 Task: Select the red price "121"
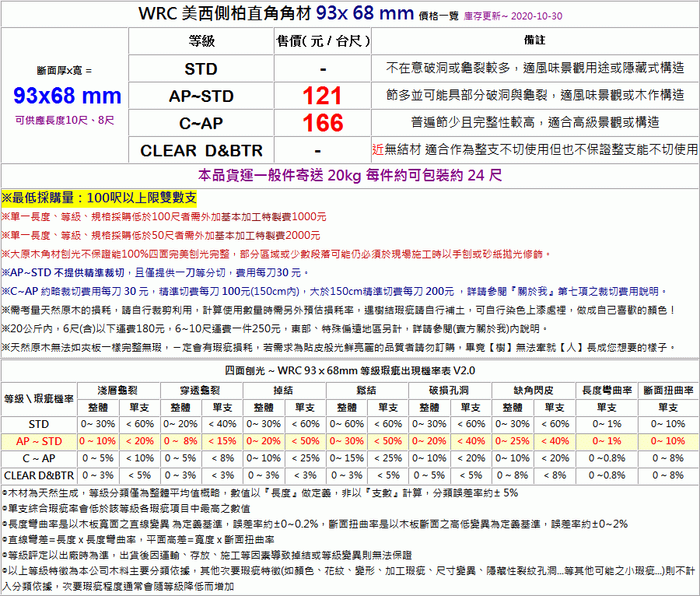pos(322,96)
